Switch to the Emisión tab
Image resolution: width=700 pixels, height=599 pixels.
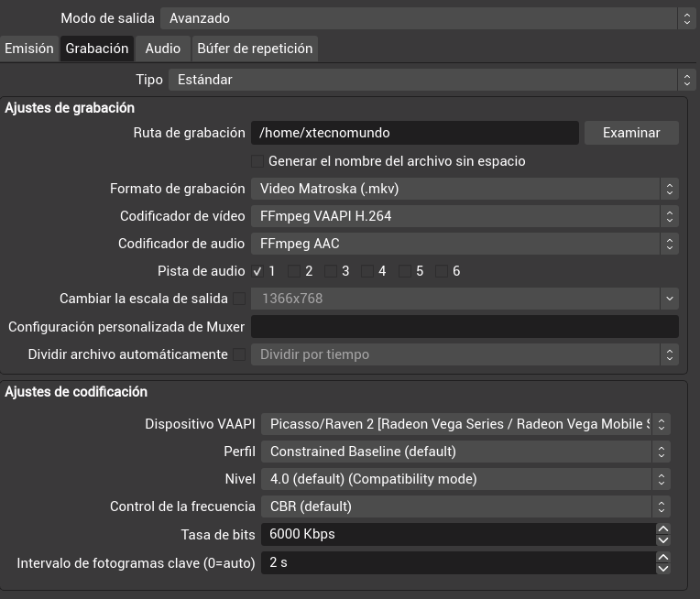29,49
